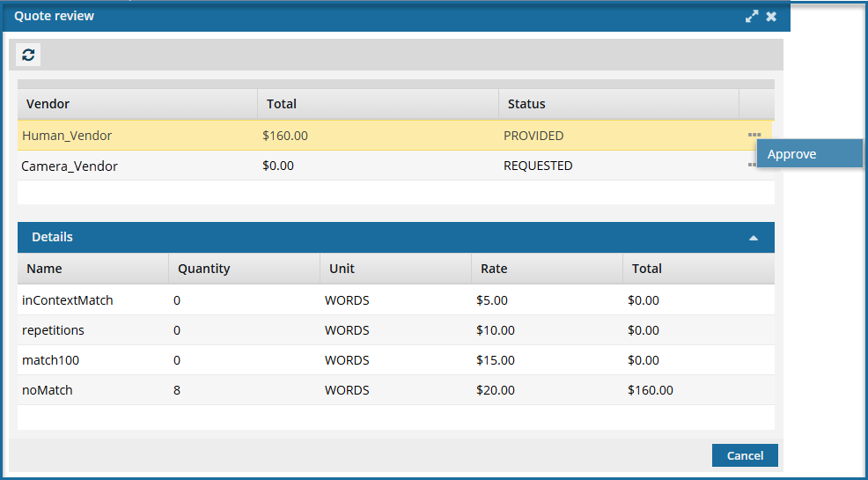The image size is (868, 480).
Task: Click the refresh icon in the toolbar
Action: tap(28, 55)
